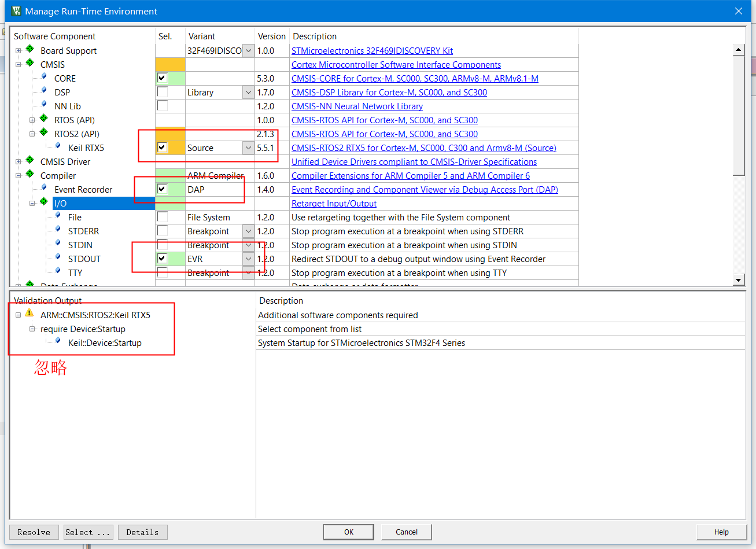756x549 pixels.
Task: Enable the TTY checkbox
Action: click(162, 272)
